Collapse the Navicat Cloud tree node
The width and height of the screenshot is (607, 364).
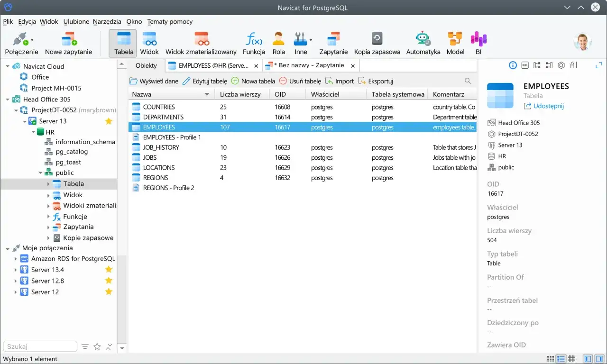[x=8, y=66]
